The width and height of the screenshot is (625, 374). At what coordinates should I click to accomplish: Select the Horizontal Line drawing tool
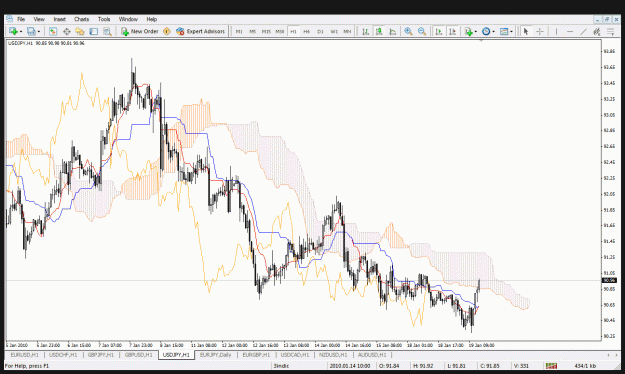coord(570,31)
